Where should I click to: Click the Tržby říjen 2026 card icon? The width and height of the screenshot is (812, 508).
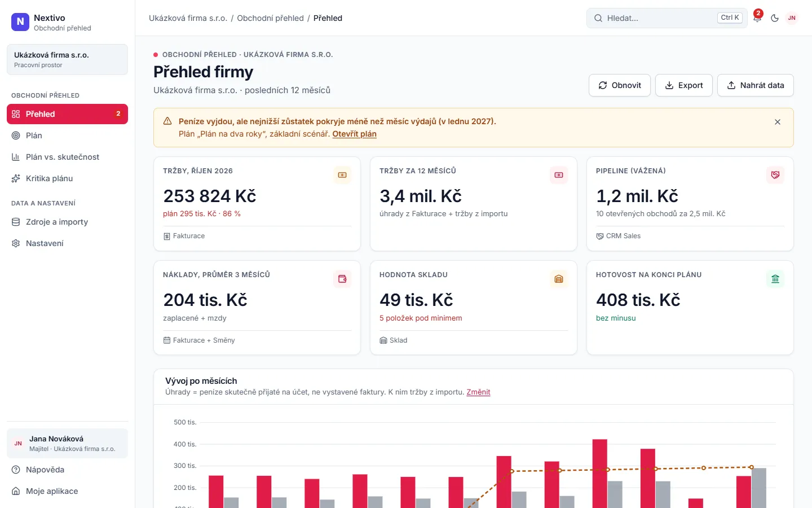pyautogui.click(x=342, y=175)
